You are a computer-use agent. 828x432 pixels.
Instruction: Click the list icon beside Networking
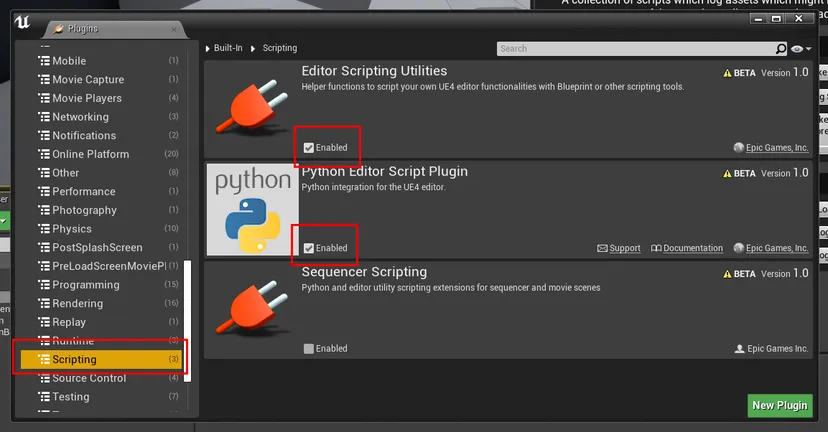tap(44, 117)
